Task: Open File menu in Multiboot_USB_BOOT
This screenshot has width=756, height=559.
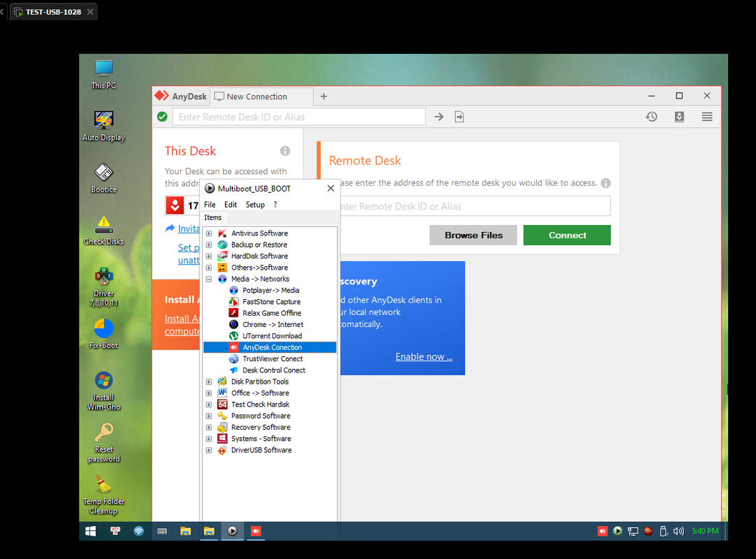Action: pyautogui.click(x=210, y=205)
